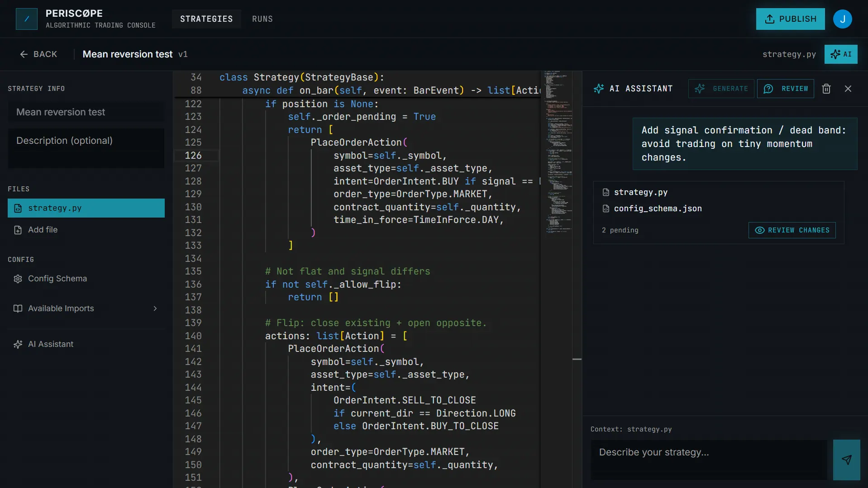The width and height of the screenshot is (868, 488).
Task: Click the AI Assistant sparkle header icon
Action: (599, 89)
